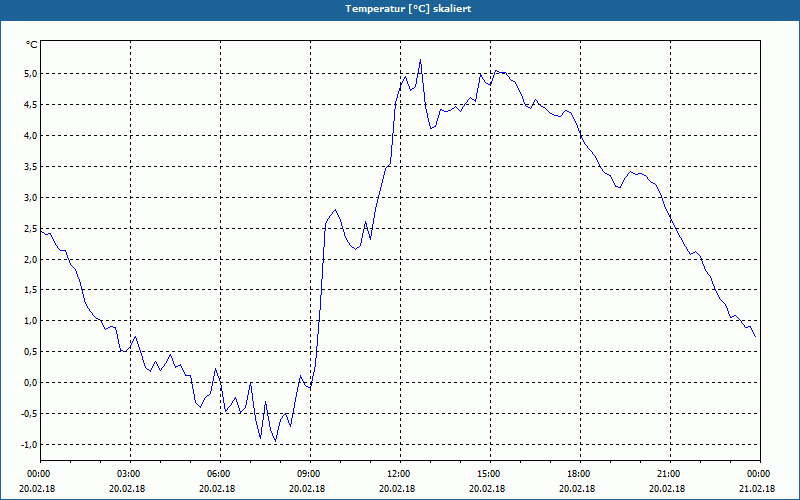Click the '°C' unit label on the axis
Image resolution: width=800 pixels, height=500 pixels.
(x=32, y=45)
